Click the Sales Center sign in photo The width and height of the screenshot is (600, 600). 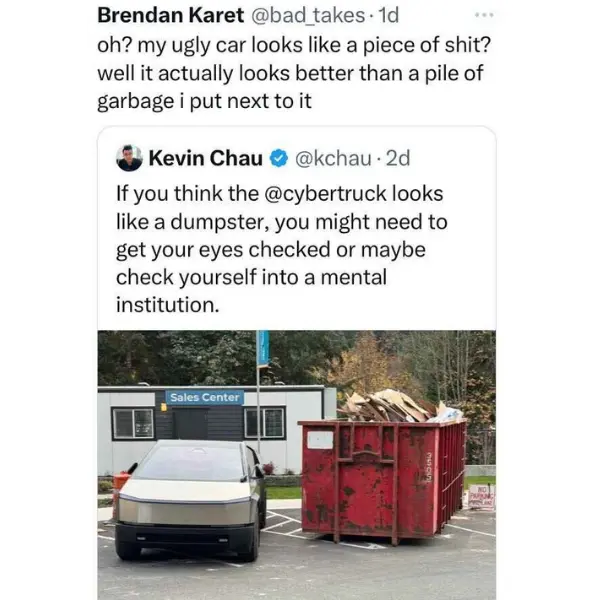point(205,397)
